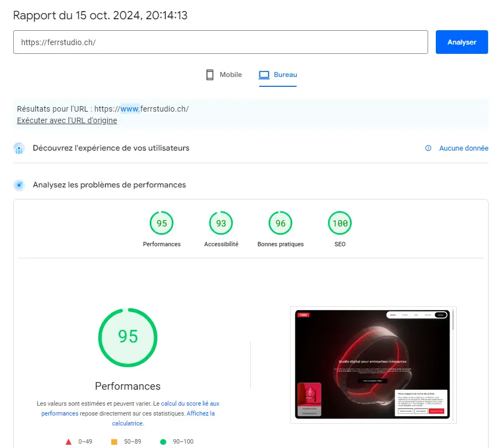Jump to the Accessibilité score gauge 93
Viewport: 498px width, 448px height.
click(x=221, y=223)
